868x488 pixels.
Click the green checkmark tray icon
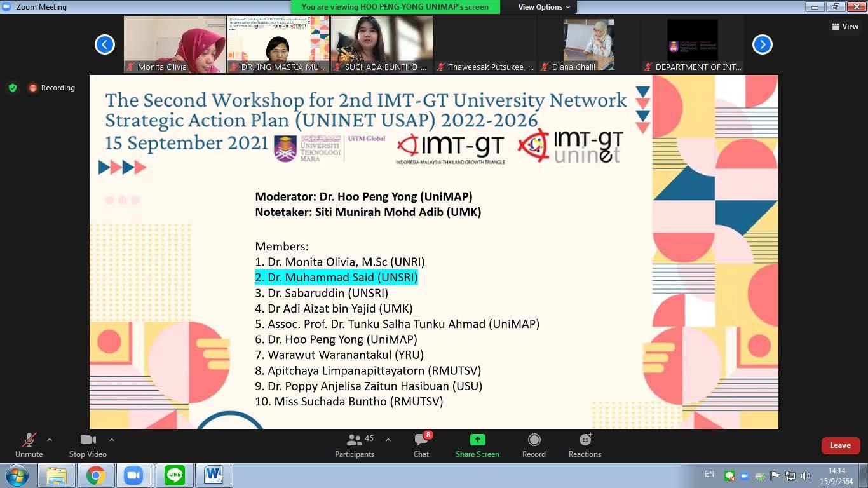pyautogui.click(x=760, y=476)
